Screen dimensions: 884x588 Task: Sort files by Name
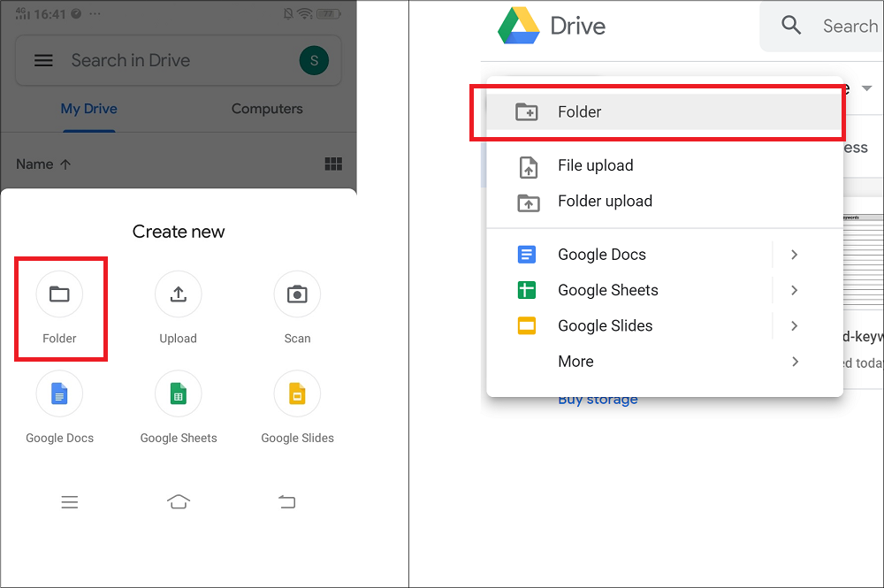tap(34, 164)
